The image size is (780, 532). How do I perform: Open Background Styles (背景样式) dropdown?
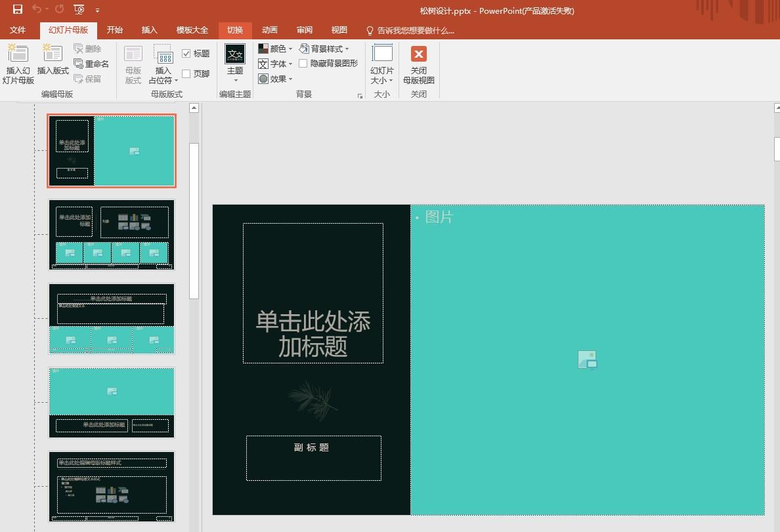coord(324,49)
